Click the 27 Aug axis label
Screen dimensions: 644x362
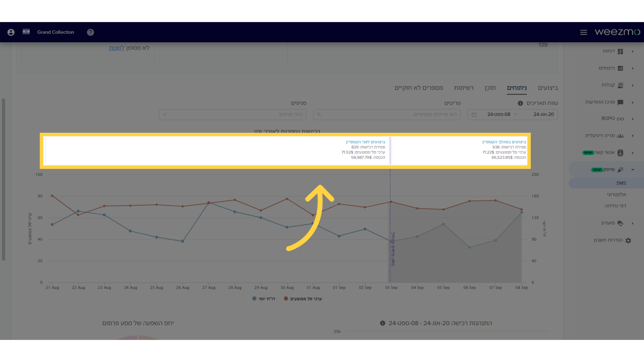tap(209, 288)
